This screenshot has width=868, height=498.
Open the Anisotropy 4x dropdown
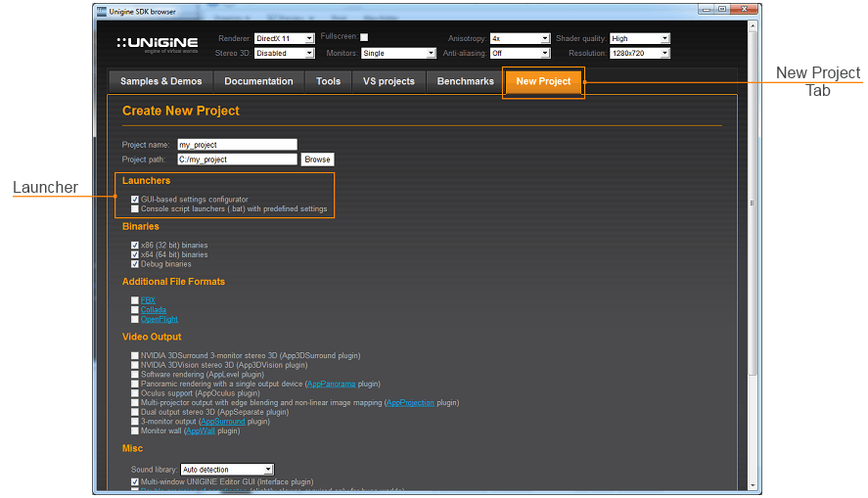point(520,38)
